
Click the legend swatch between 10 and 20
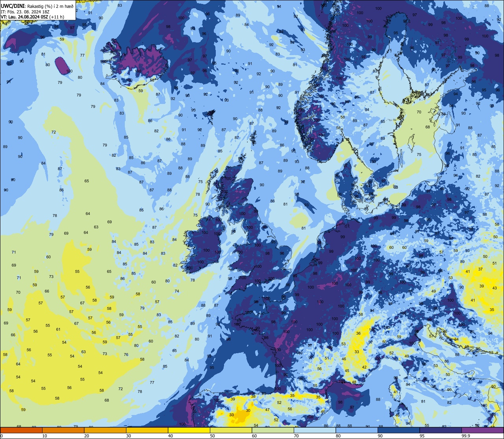[x=63, y=430]
